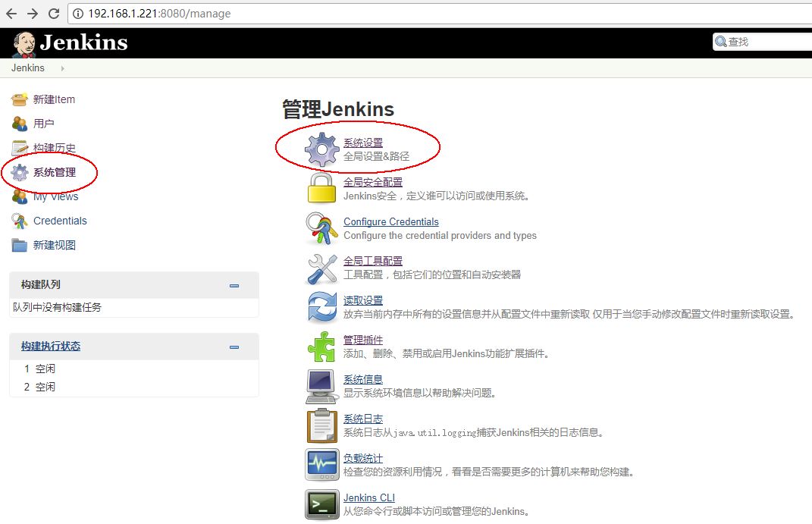
Task: Click the 管理Jenkins page heading
Action: (x=338, y=109)
